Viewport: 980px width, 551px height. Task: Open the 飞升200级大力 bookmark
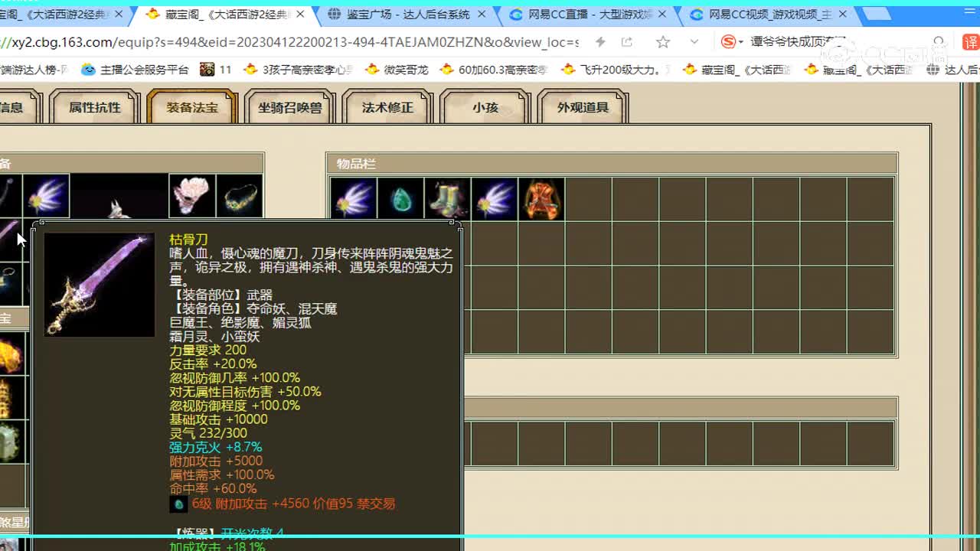pyautogui.click(x=616, y=70)
